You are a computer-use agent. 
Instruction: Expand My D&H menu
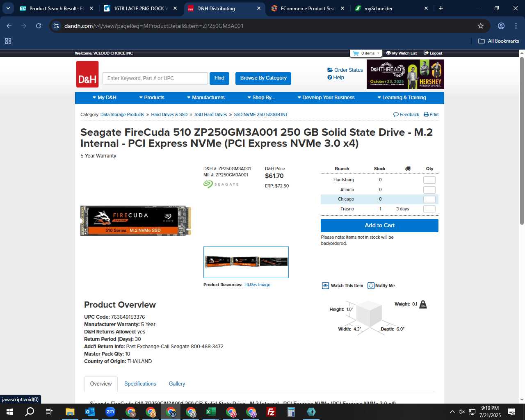tap(105, 98)
